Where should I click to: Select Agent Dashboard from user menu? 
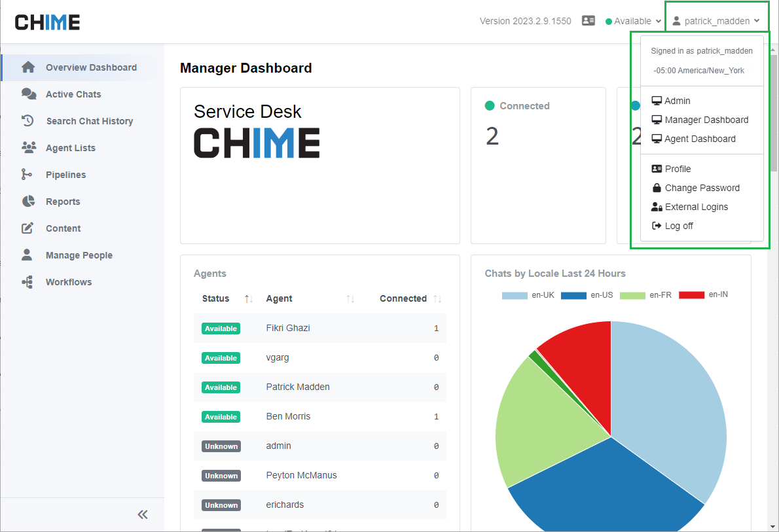click(x=699, y=139)
